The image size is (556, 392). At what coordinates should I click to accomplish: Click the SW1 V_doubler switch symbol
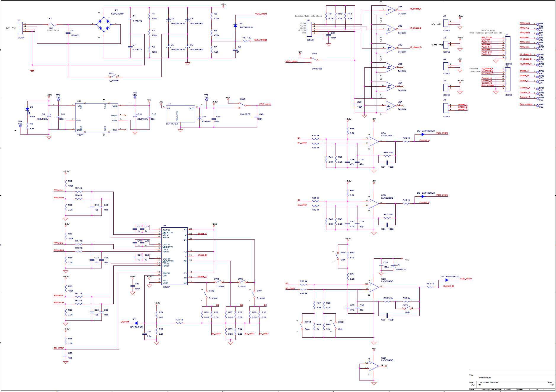114,77
